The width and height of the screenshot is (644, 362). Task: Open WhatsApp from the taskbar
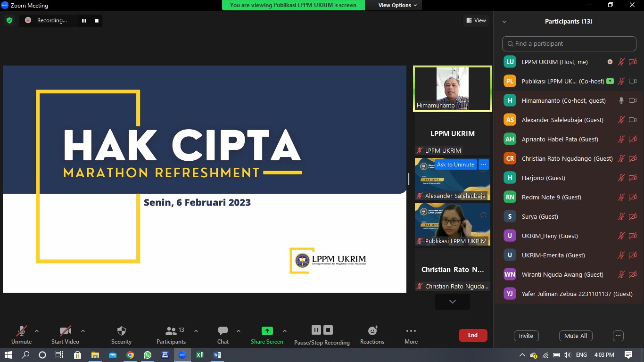(x=148, y=355)
